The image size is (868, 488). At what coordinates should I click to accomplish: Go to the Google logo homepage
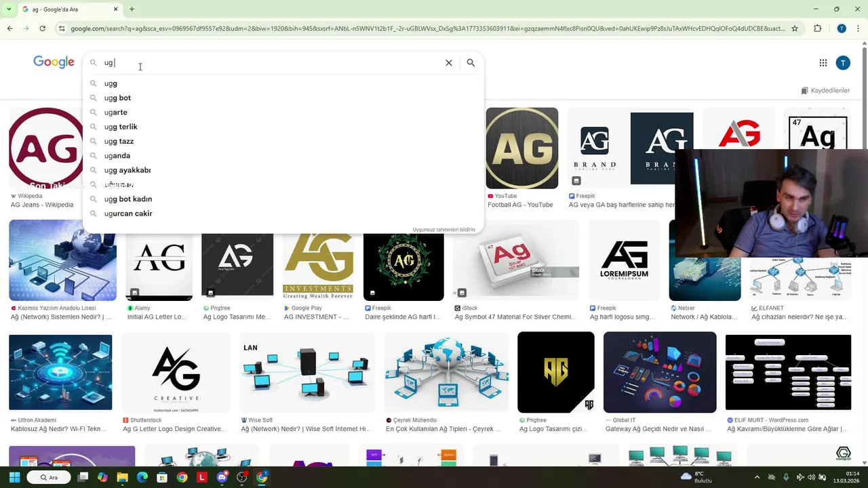tap(54, 62)
